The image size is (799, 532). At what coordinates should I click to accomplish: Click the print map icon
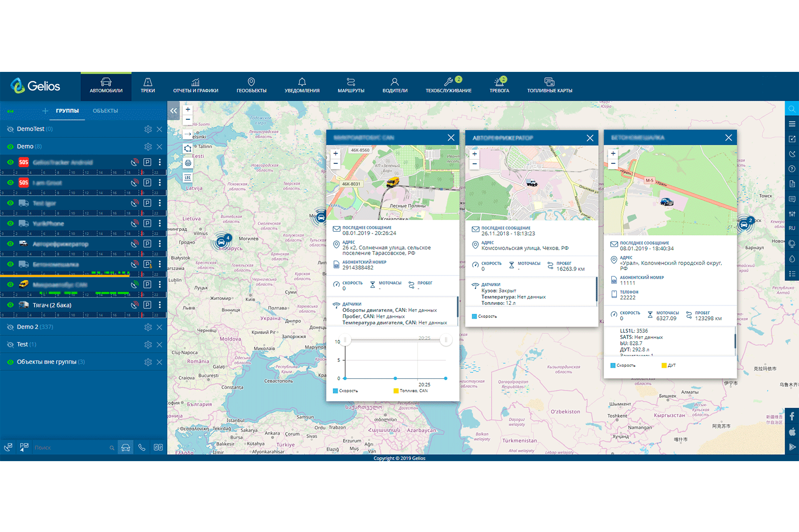pos(188,163)
